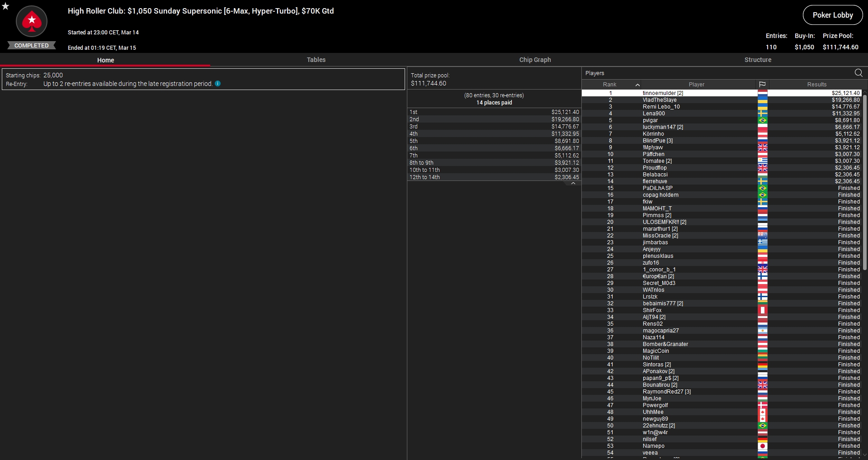Select player Remi Lebo_10

[722, 107]
